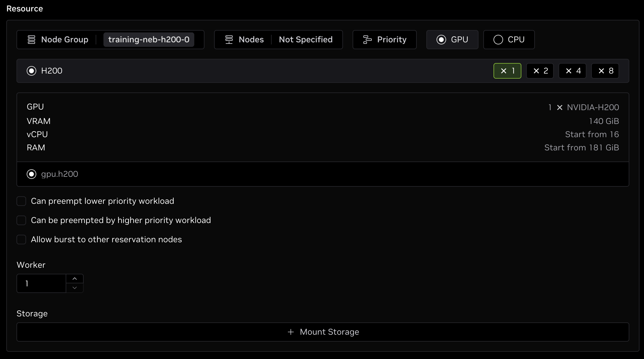This screenshot has width=644, height=359.
Task: Click the plus icon on Mount Storage
Action: [290, 332]
